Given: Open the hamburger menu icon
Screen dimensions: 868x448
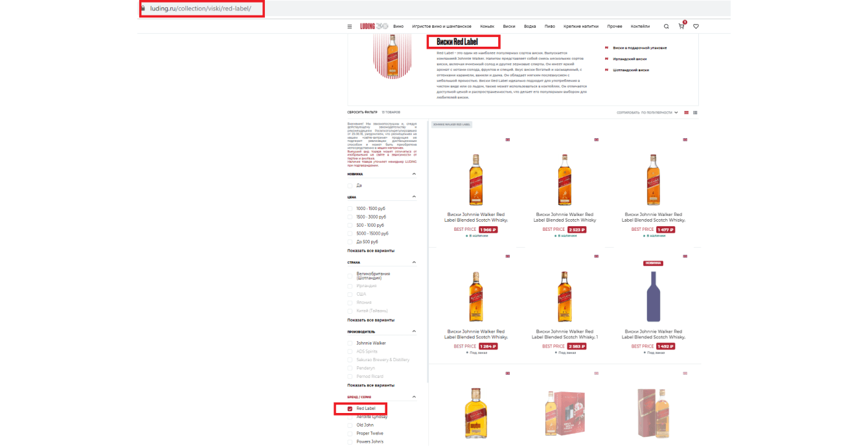Looking at the screenshot, I should click(x=350, y=27).
